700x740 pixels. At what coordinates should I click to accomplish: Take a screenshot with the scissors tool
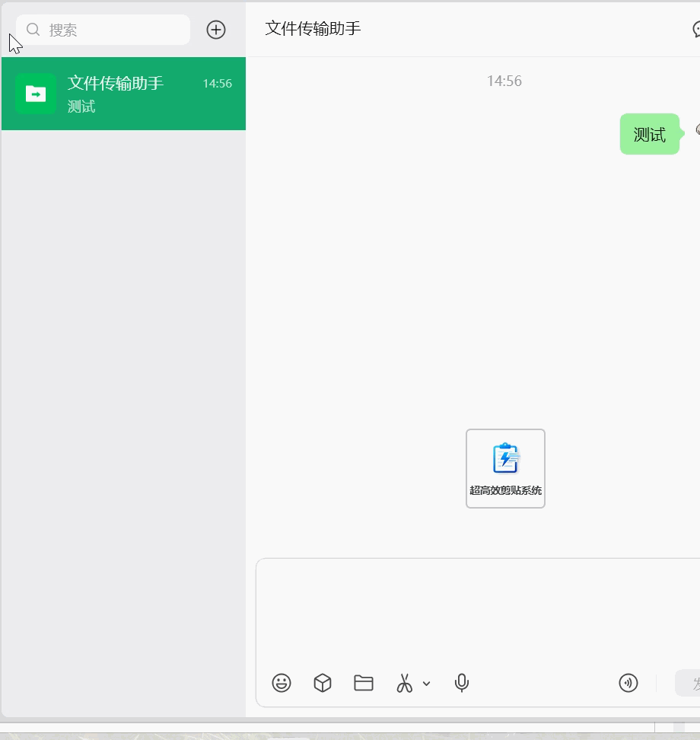(x=404, y=683)
